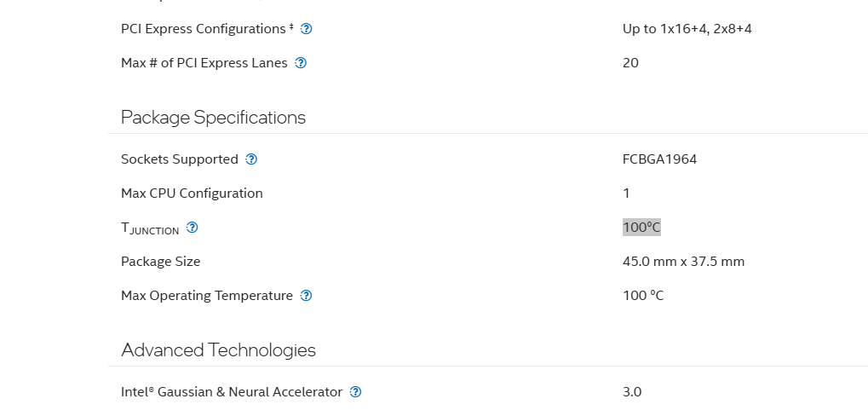Image resolution: width=868 pixels, height=410 pixels.
Task: Click the Intel Gaussian & Neural Accelerator label
Action: click(x=232, y=392)
